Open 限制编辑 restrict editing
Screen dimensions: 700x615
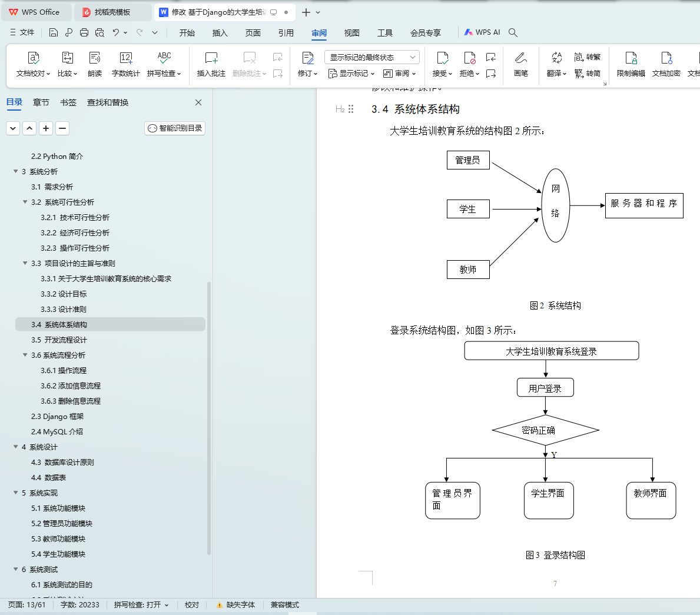631,64
